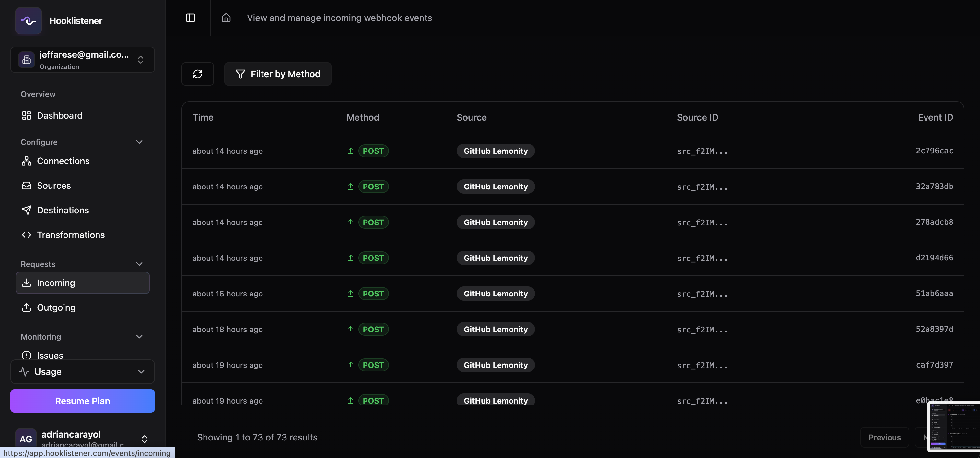The height and width of the screenshot is (458, 980).
Task: Open Sources page
Action: pyautogui.click(x=83, y=186)
